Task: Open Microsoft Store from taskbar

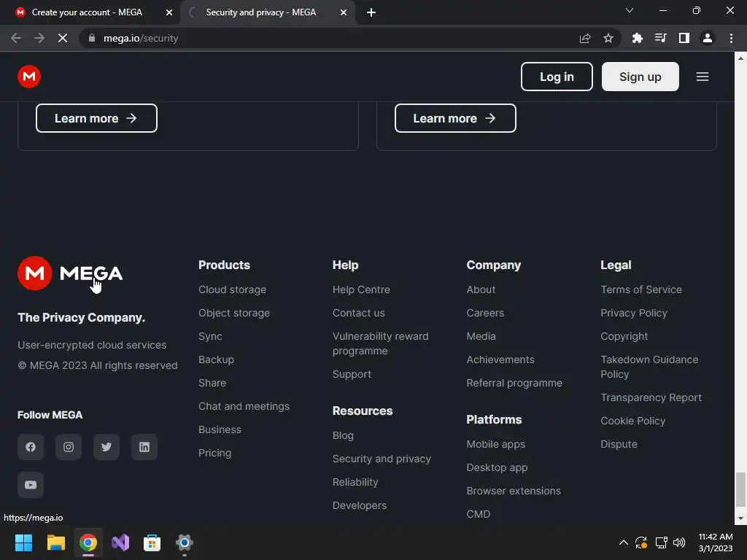Action: pos(152,542)
